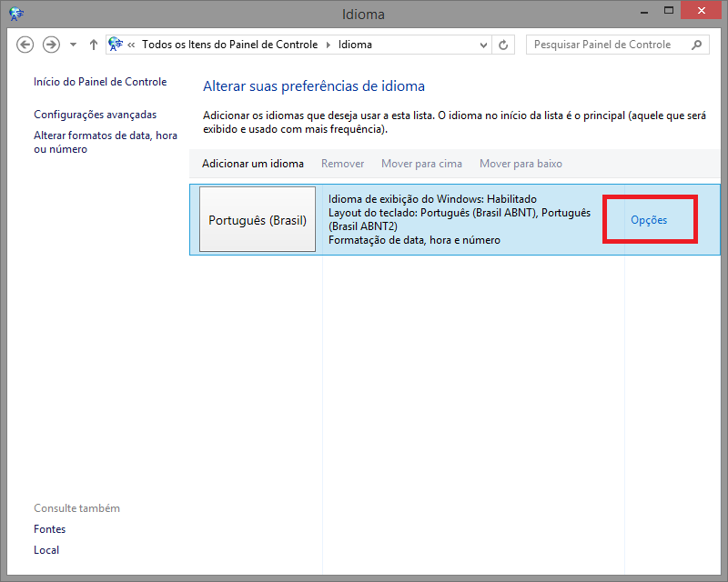The width and height of the screenshot is (728, 582).
Task: Open the recent pages dropdown arrow
Action: tap(72, 44)
